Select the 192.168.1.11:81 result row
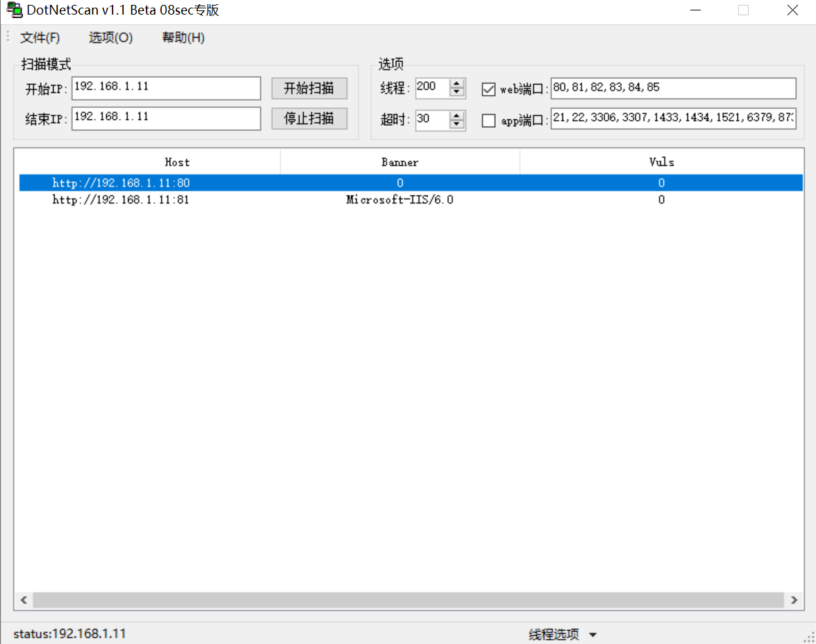Image resolution: width=816 pixels, height=644 pixels. [x=121, y=200]
